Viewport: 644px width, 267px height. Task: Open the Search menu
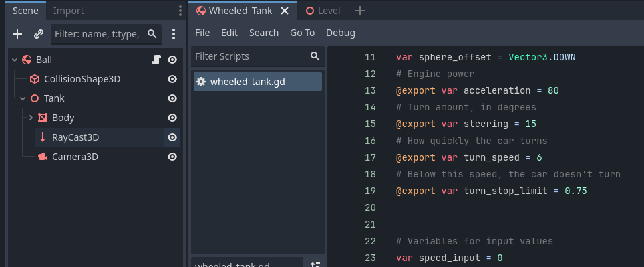click(x=264, y=33)
